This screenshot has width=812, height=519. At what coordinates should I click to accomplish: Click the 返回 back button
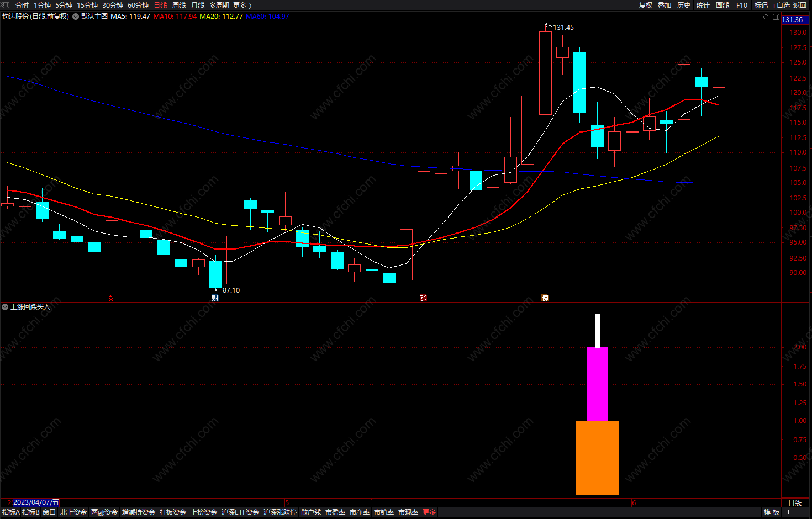800,5
